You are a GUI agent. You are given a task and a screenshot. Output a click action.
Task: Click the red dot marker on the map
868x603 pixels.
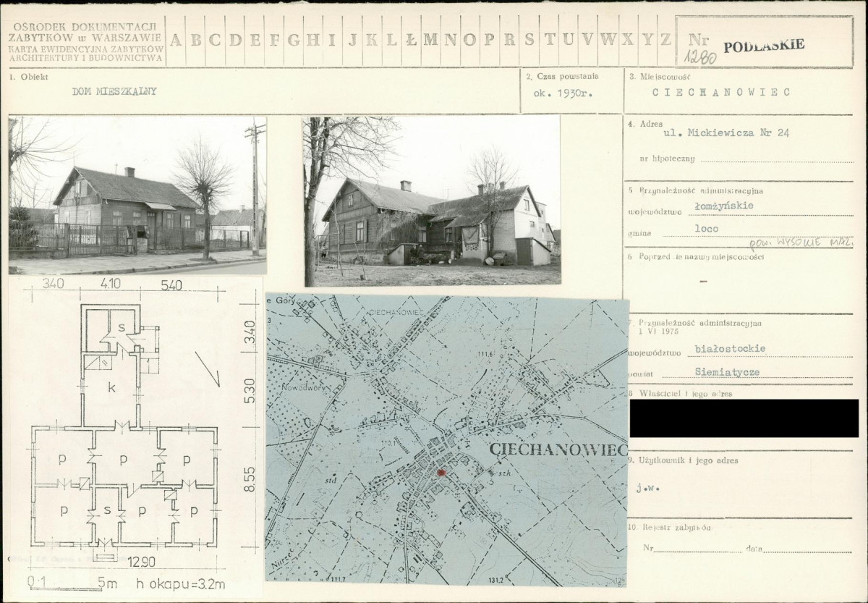[x=441, y=472]
